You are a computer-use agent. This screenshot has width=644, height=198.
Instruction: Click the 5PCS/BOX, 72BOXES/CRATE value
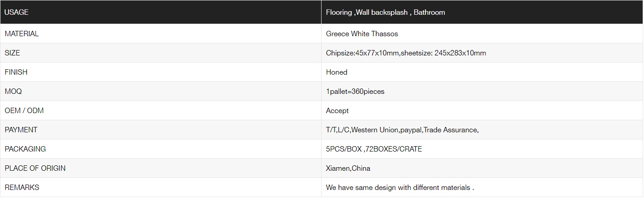click(x=374, y=149)
